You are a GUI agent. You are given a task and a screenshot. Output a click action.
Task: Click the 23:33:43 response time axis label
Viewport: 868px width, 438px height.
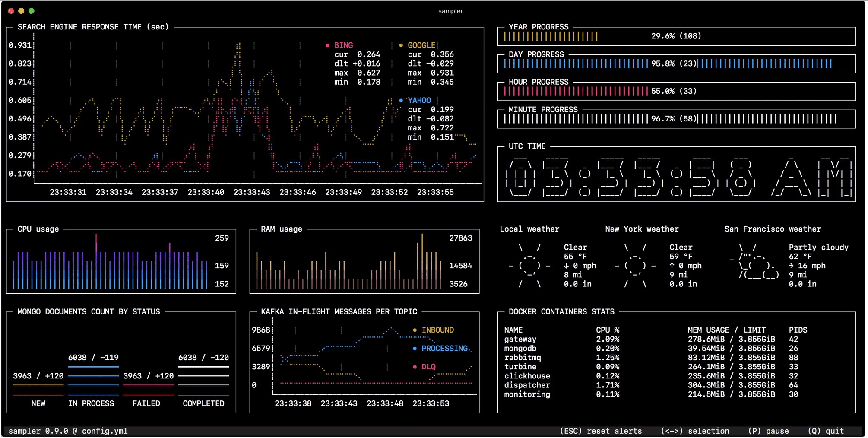[x=252, y=192]
